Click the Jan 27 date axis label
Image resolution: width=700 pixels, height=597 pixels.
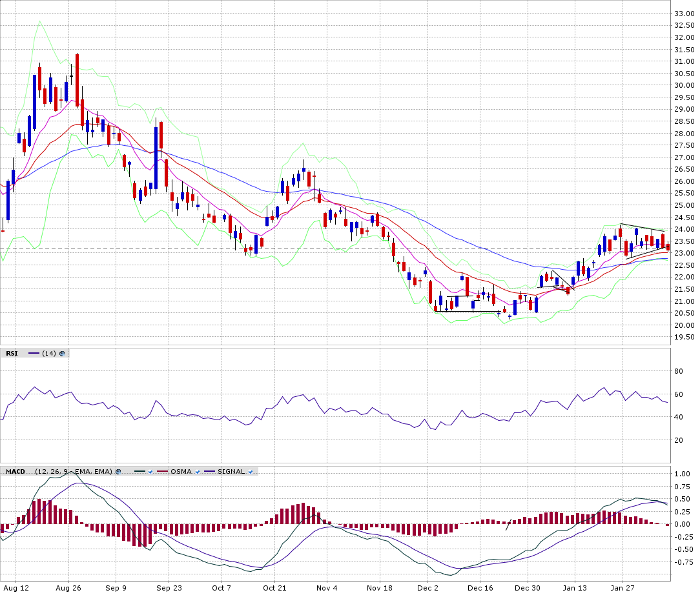(623, 588)
